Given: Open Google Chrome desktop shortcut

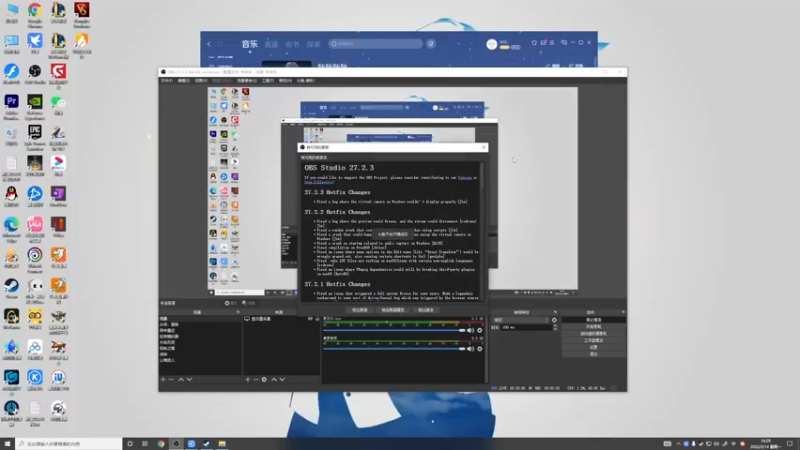Looking at the screenshot, I should (35, 13).
